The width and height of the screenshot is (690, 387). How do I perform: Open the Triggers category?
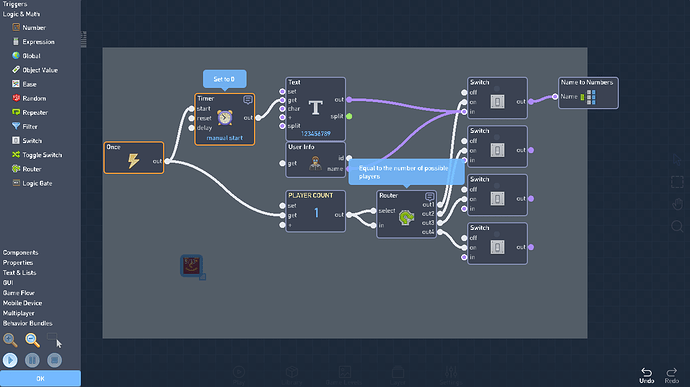[15, 4]
